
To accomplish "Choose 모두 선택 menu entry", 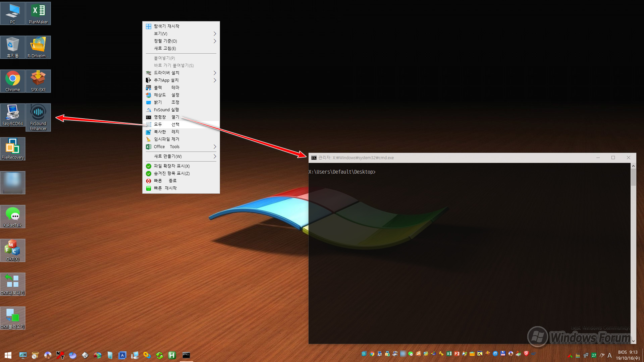I will click(181, 124).
